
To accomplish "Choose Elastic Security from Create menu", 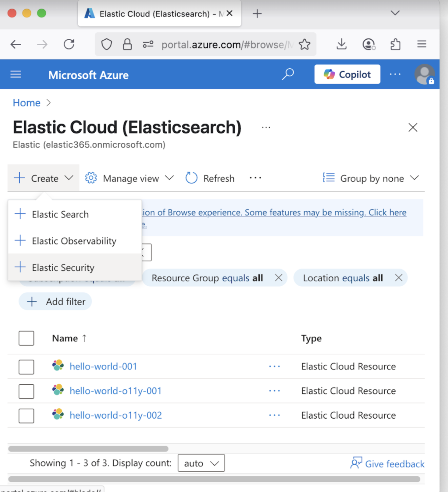I will [75, 267].
